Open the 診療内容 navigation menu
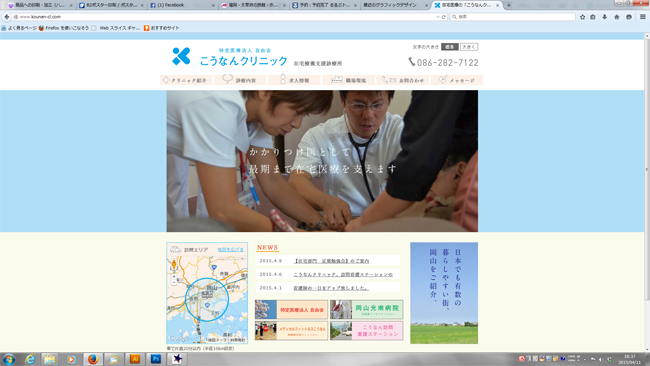Screen dimensions: 650x366 coord(240,80)
